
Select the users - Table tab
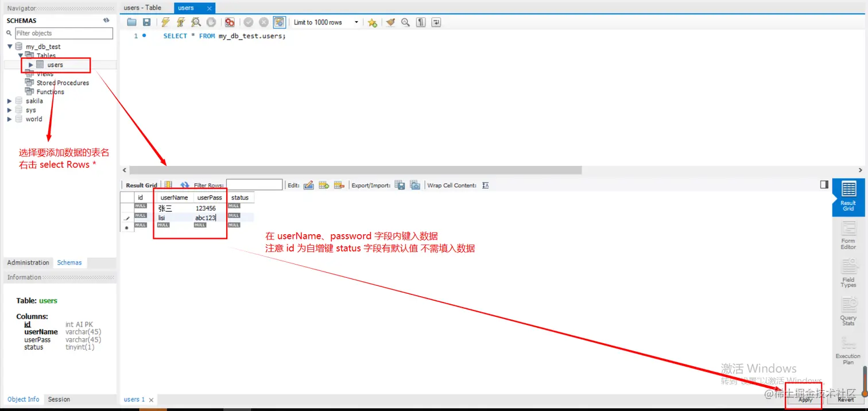coord(142,7)
